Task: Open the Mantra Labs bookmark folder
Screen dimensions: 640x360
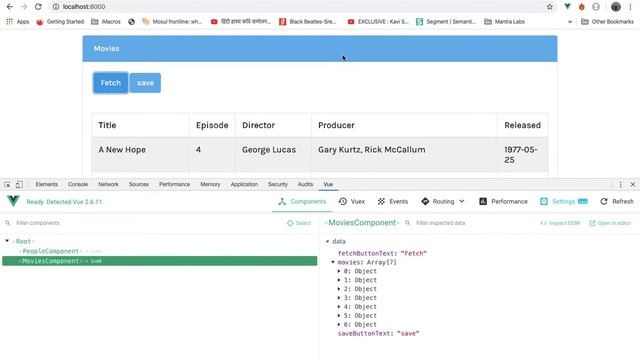Action: pyautogui.click(x=504, y=22)
